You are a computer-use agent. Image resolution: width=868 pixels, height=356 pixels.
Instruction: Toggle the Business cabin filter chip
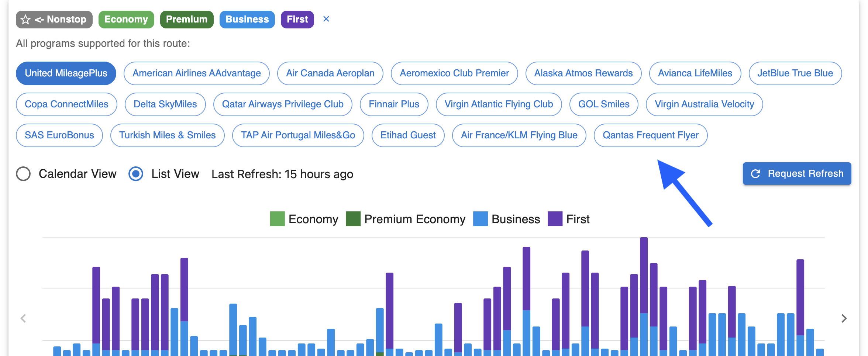(247, 20)
